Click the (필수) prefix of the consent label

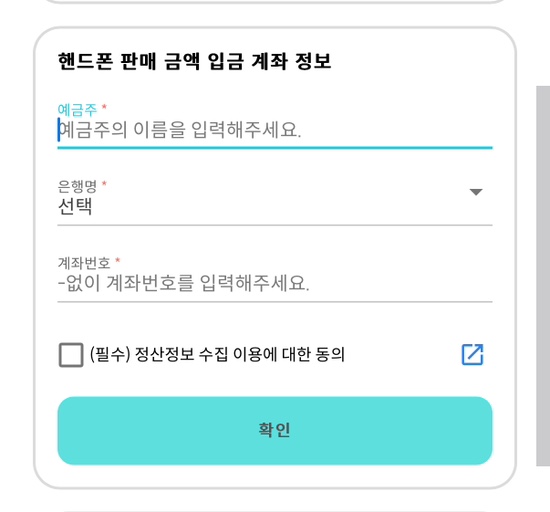110,354
